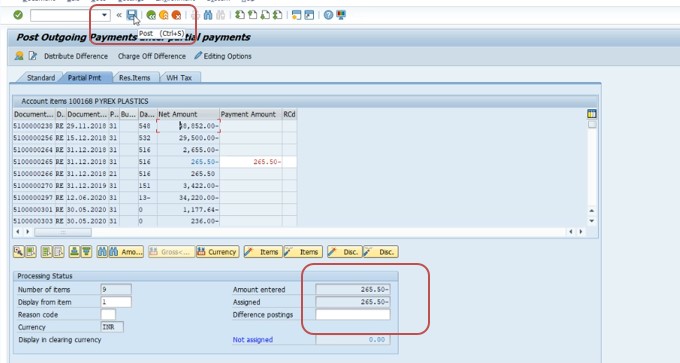The image size is (680, 363).
Task: Collapse command field with double chevron
Action: [x=119, y=15]
